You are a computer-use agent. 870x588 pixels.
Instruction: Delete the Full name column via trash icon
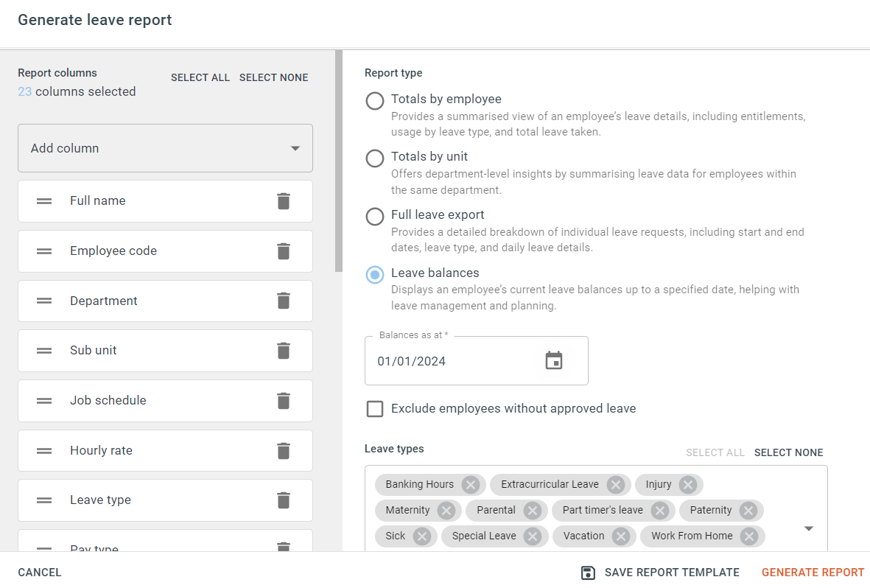(284, 201)
